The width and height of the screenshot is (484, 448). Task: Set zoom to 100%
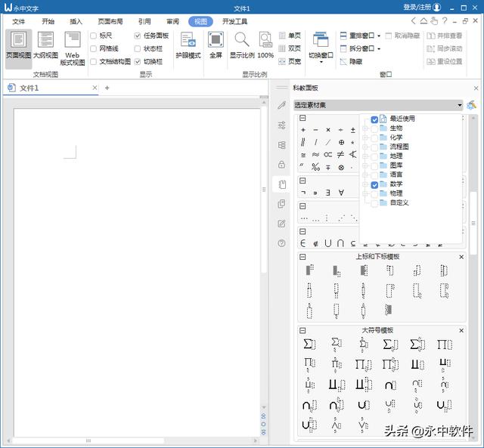(x=265, y=45)
